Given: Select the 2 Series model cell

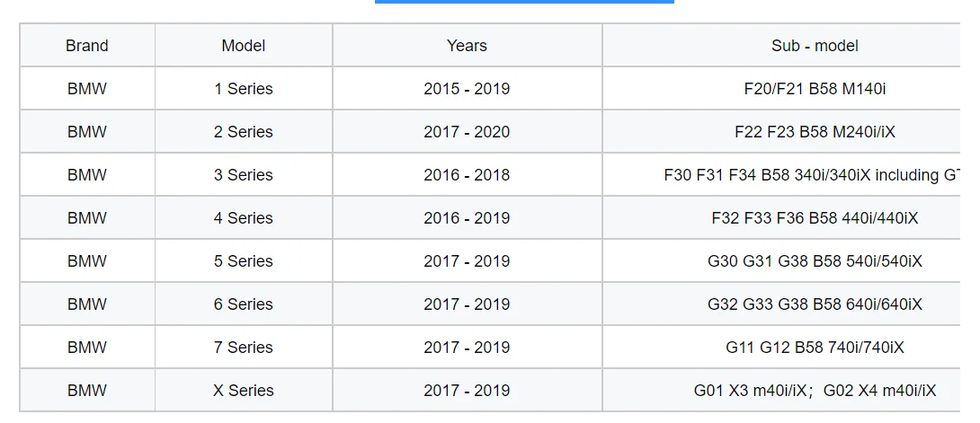Looking at the screenshot, I should tap(244, 132).
